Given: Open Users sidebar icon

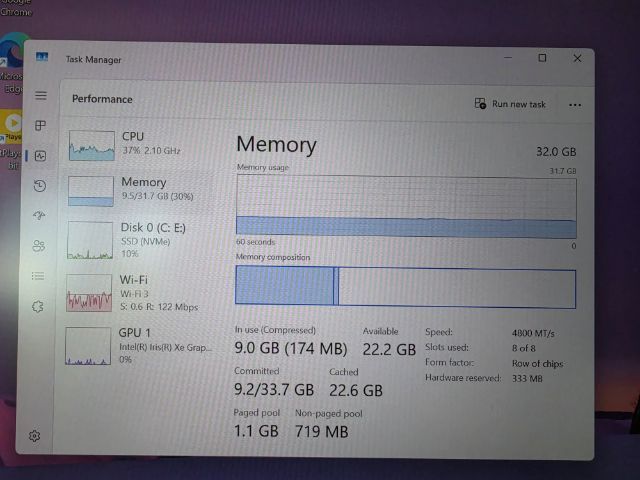Looking at the screenshot, I should tap(39, 246).
